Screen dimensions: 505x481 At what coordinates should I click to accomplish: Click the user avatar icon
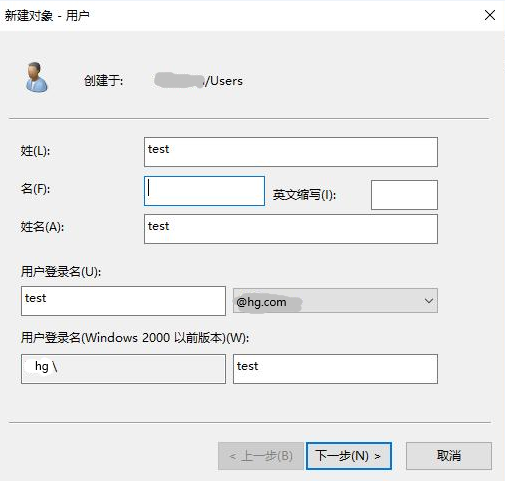[x=36, y=77]
